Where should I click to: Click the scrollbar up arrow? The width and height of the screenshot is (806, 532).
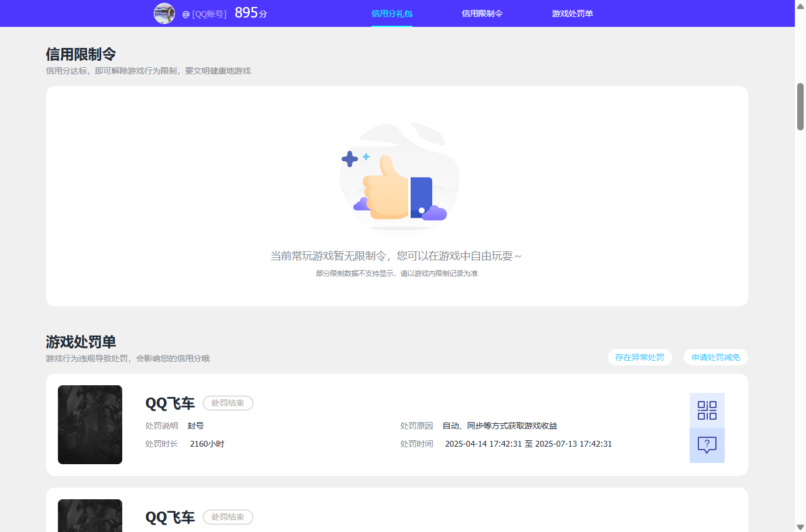click(x=800, y=6)
